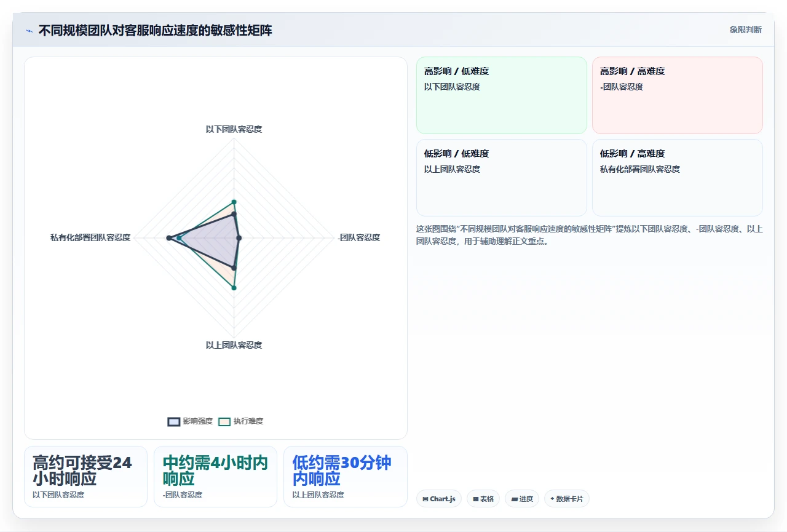Click the green data point on the bottom radar axis

[x=234, y=288]
